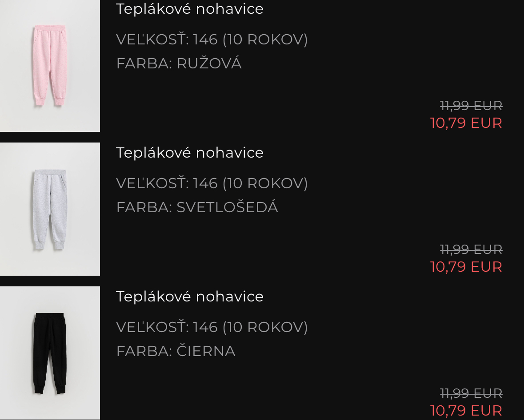Viewport: 524px width, 420px height.
Task: Open the pink sweatpants product thumbnail
Action: point(50,66)
